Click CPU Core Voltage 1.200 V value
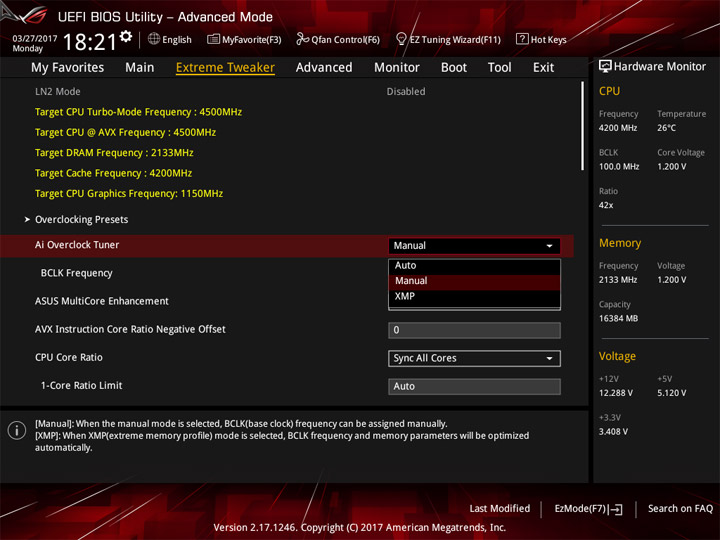 pos(671,166)
